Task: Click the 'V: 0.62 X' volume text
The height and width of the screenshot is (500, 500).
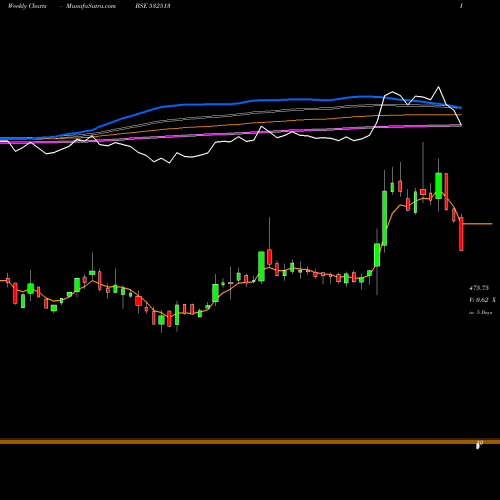Action: [x=482, y=300]
